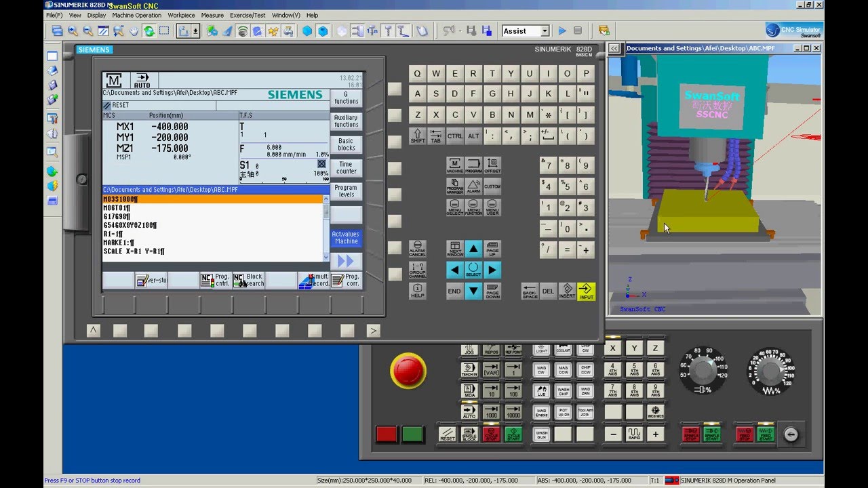Select JOG mode on operation panel

point(469,350)
